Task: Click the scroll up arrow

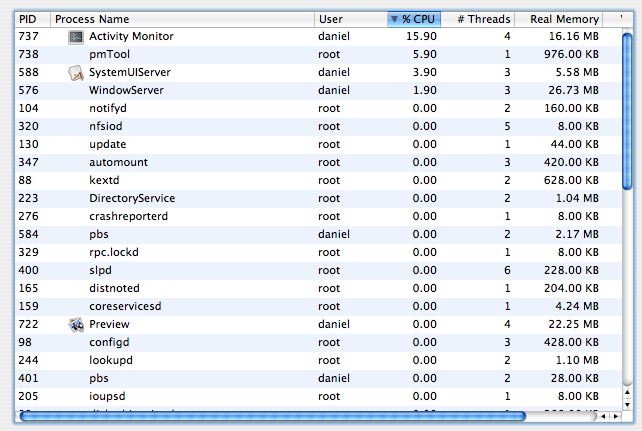Action: (627, 393)
